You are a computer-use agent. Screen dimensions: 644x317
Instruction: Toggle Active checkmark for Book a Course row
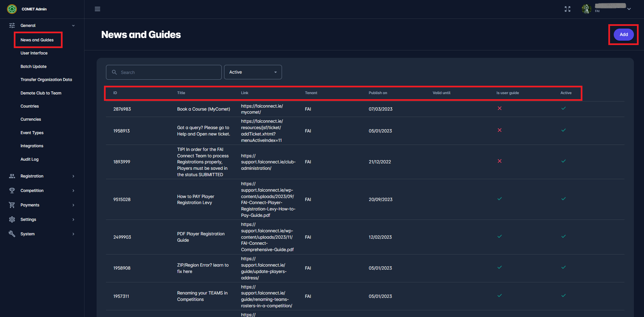click(x=563, y=109)
